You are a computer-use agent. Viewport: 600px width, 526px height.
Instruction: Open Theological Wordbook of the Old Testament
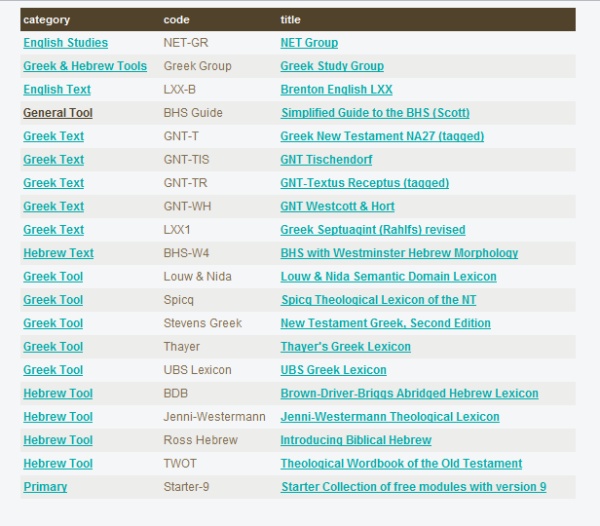401,463
